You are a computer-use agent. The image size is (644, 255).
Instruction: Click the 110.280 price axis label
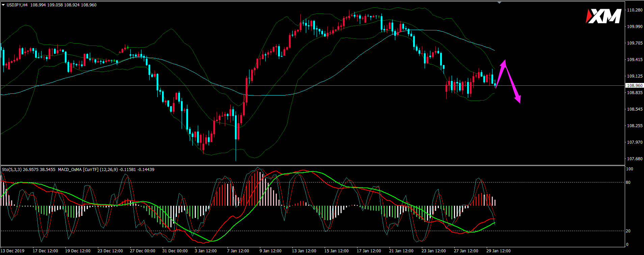635,10
